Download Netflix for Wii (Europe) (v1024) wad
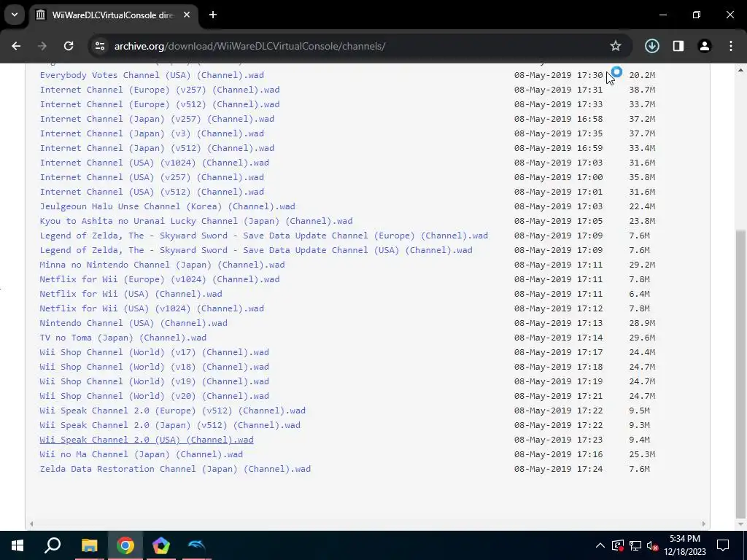This screenshot has height=560, width=747. click(160, 279)
